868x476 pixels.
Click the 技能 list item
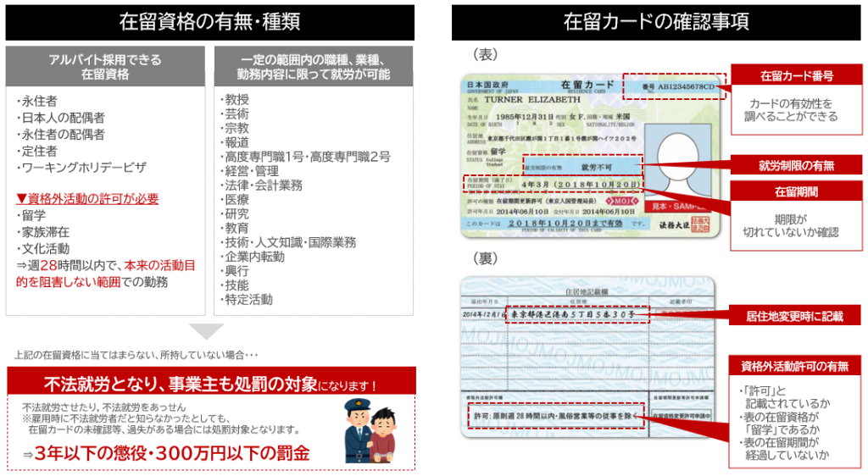tap(235, 285)
